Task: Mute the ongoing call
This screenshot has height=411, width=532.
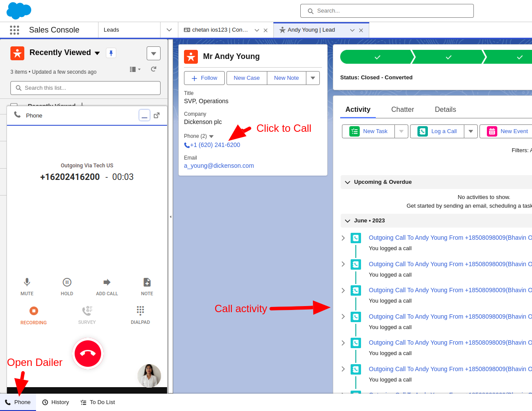Action: pos(27,287)
